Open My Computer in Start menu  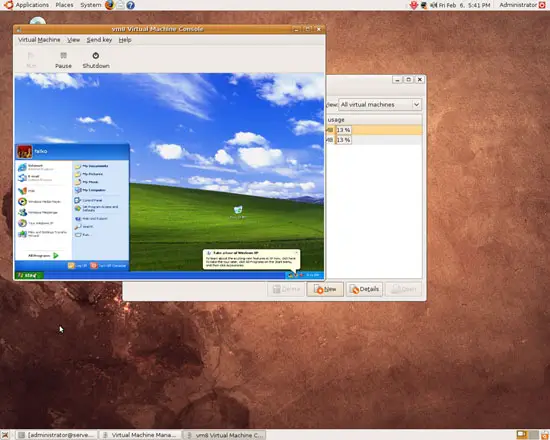pyautogui.click(x=90, y=190)
